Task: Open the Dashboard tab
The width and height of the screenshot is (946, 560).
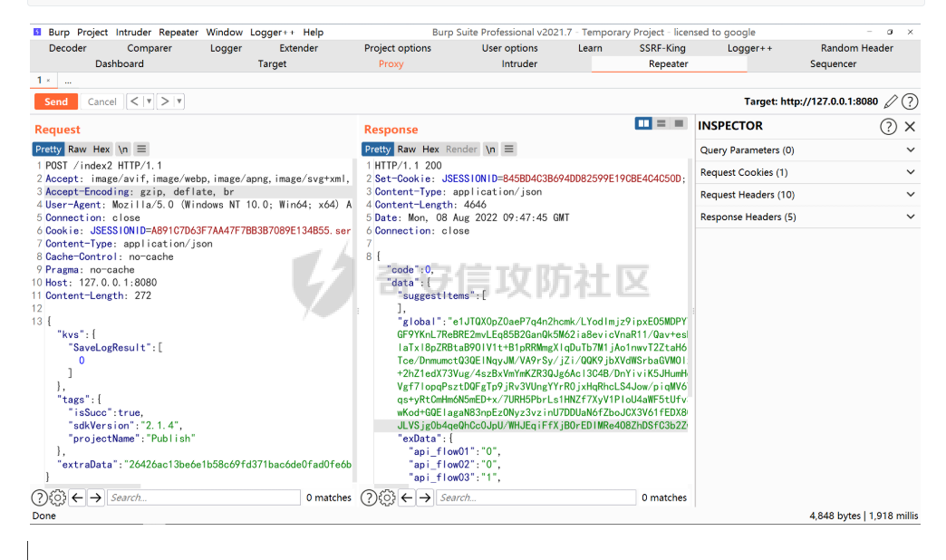Action: (x=120, y=64)
